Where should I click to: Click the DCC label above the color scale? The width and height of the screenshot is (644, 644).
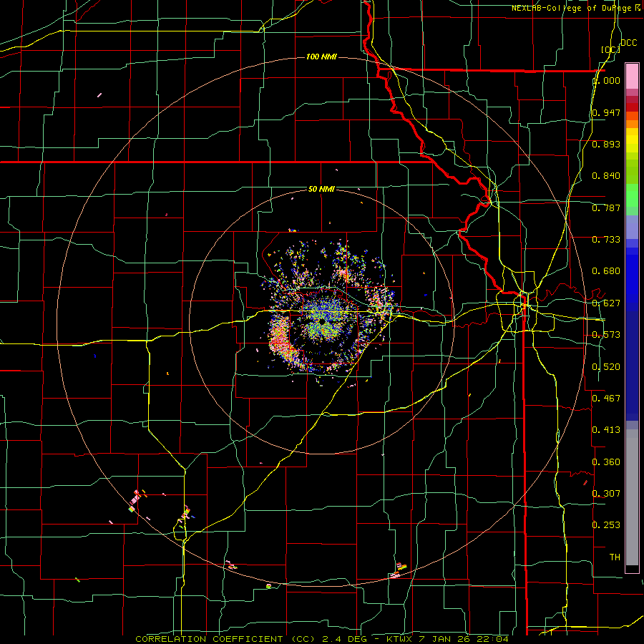pyautogui.click(x=628, y=43)
